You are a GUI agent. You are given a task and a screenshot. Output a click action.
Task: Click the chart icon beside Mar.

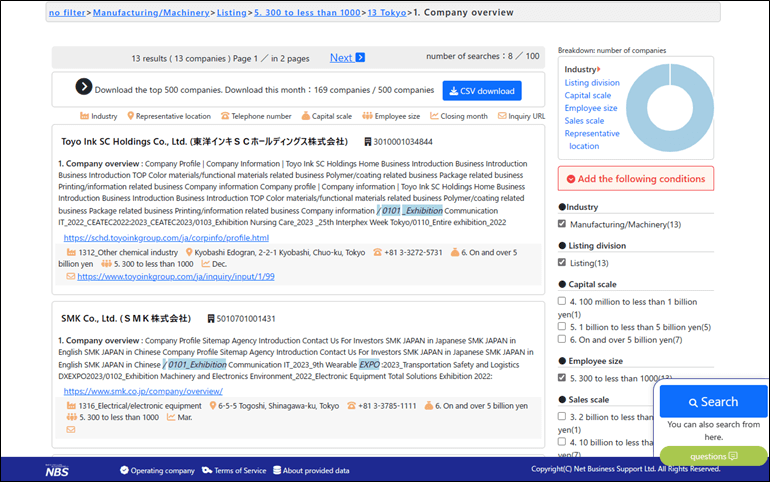click(171, 417)
